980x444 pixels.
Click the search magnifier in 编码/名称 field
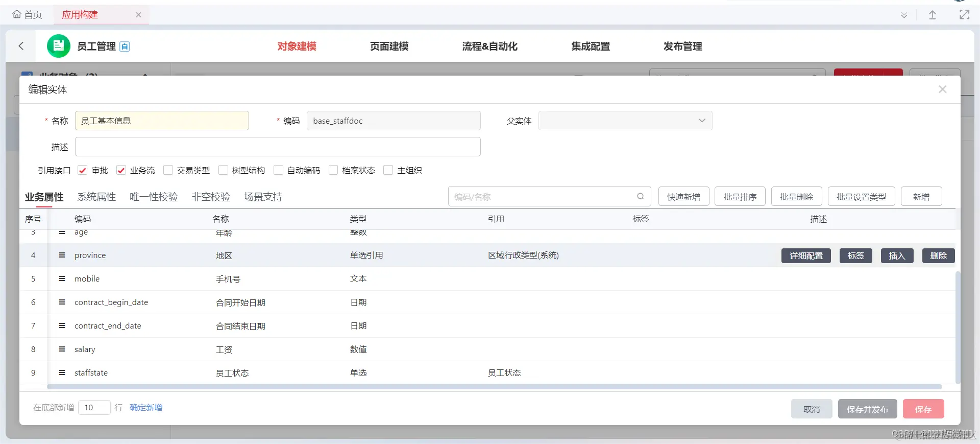point(640,196)
